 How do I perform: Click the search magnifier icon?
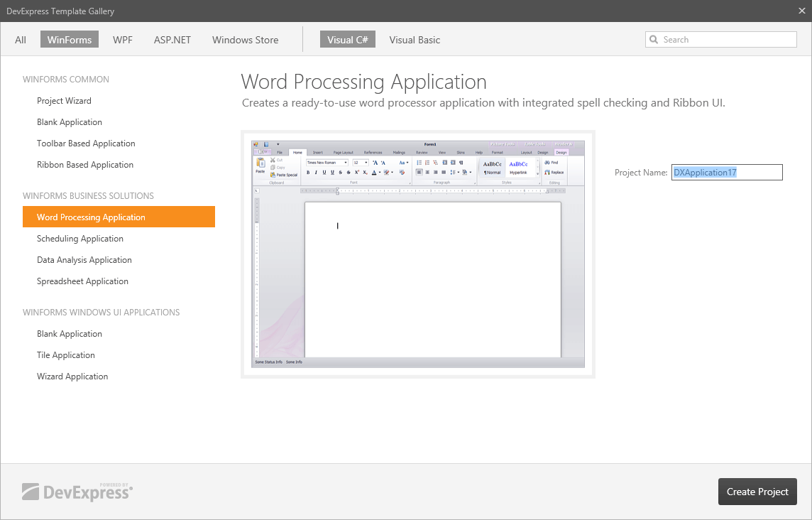click(654, 40)
